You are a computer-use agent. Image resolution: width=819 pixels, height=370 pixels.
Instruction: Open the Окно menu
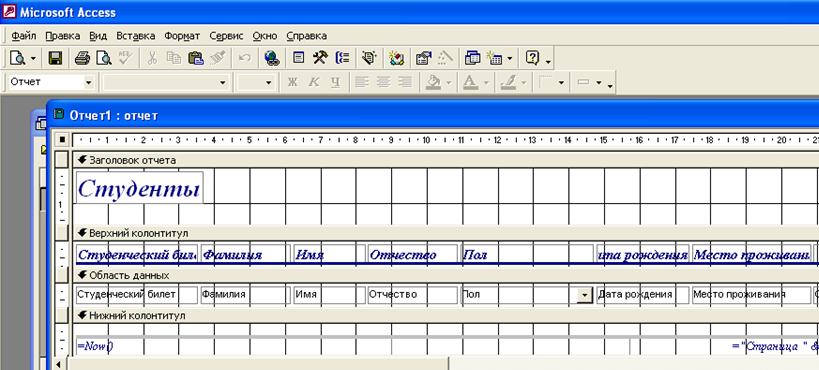[265, 36]
